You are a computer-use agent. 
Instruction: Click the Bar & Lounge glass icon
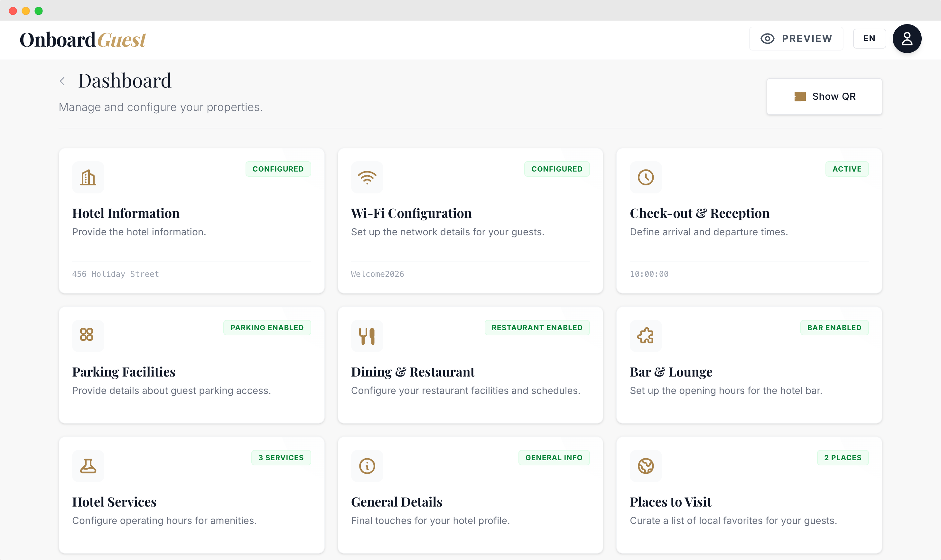pos(645,335)
